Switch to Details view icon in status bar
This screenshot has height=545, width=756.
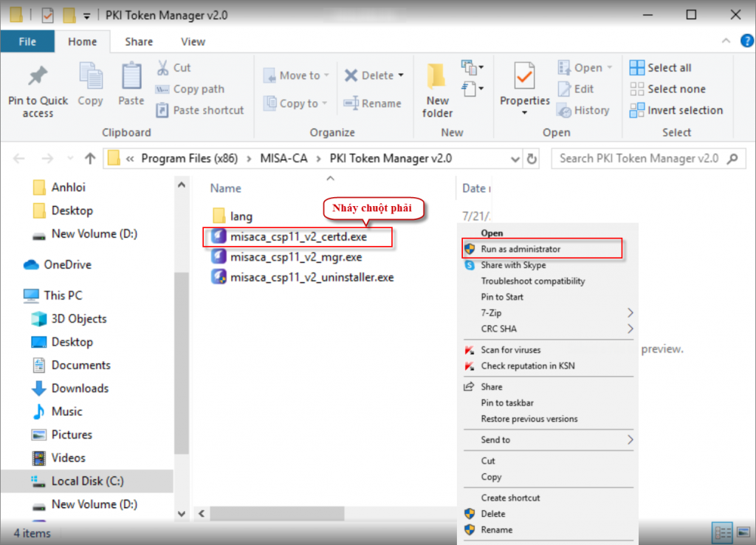click(x=722, y=533)
